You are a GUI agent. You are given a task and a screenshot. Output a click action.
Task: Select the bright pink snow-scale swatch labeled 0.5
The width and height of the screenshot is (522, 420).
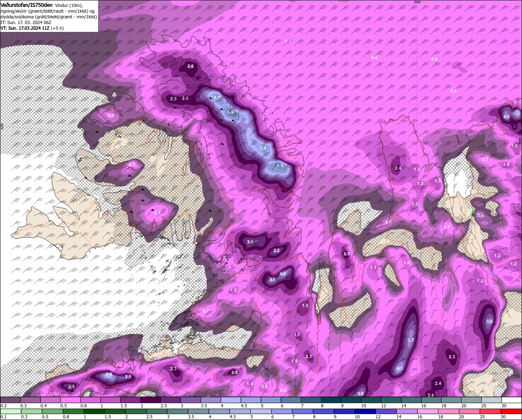(71, 400)
